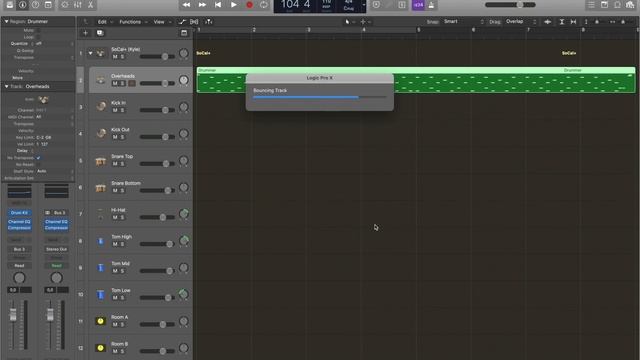Solo the Kick In track
Viewport: 640px width, 360px height.
(x=122, y=110)
